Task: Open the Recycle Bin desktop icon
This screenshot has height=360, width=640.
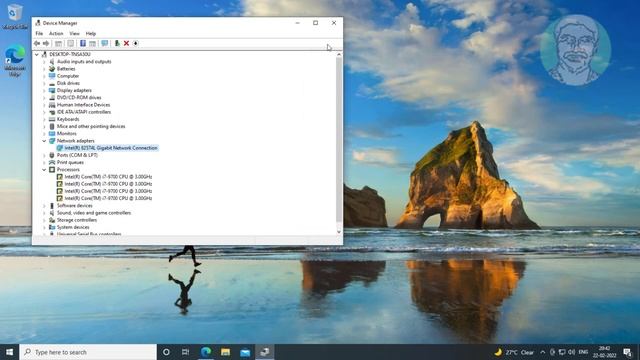Action: [x=15, y=17]
